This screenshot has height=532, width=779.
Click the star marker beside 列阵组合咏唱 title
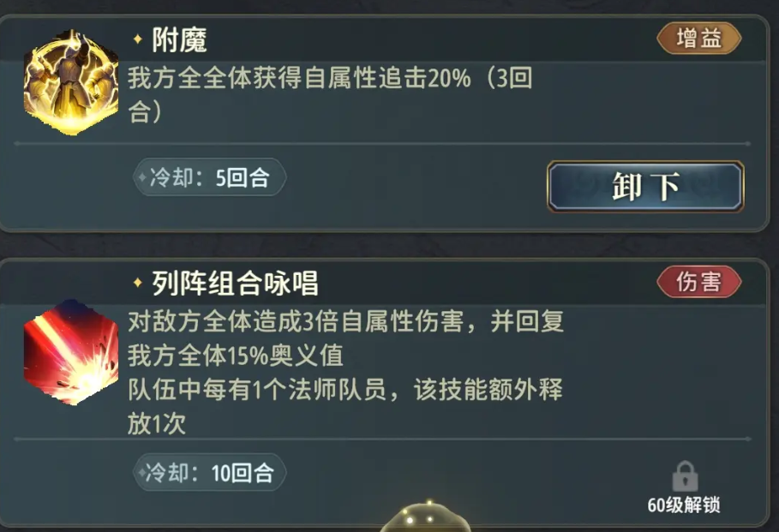(137, 283)
